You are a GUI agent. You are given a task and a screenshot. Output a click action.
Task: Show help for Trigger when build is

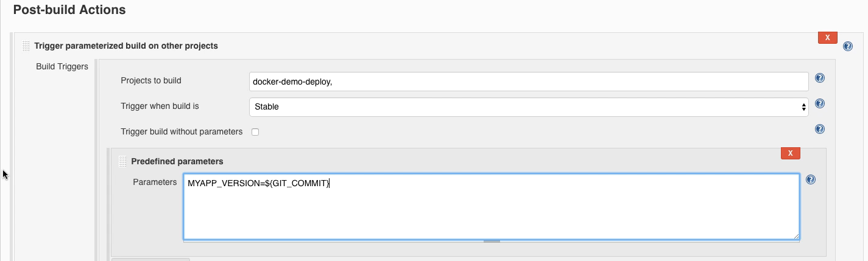tap(819, 104)
